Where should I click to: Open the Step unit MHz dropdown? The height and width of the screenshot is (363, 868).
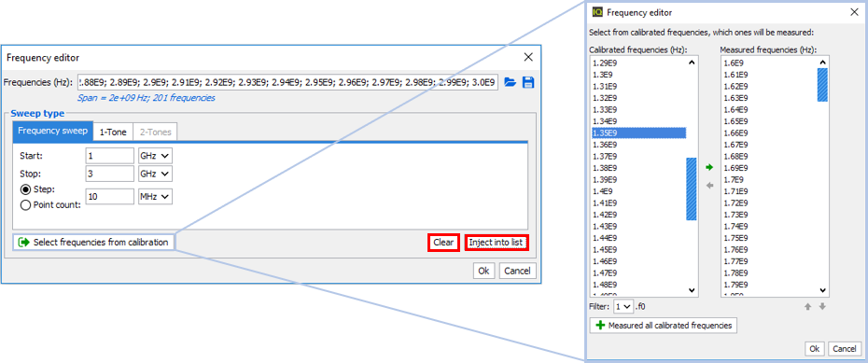point(155,197)
